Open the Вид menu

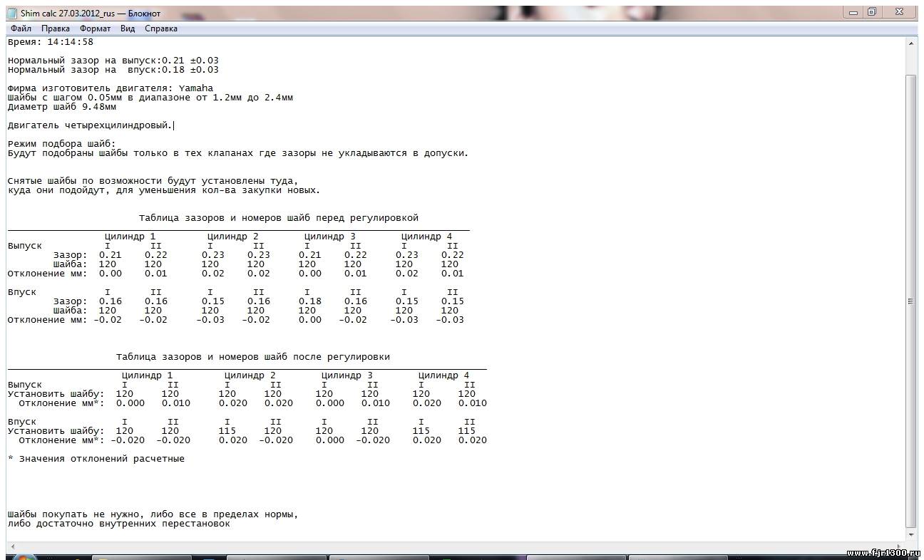128,28
